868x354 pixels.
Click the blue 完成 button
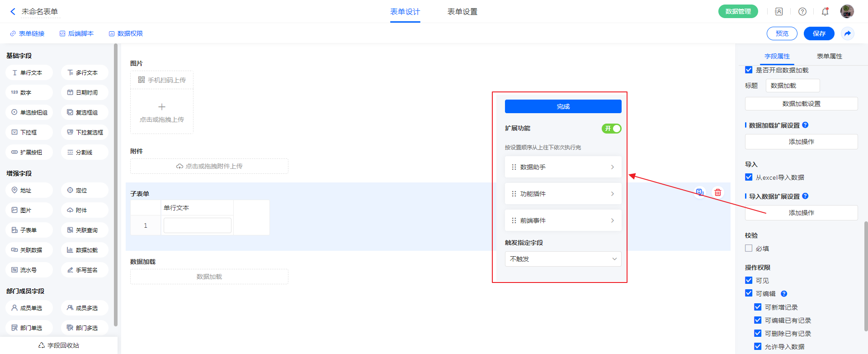(x=563, y=106)
